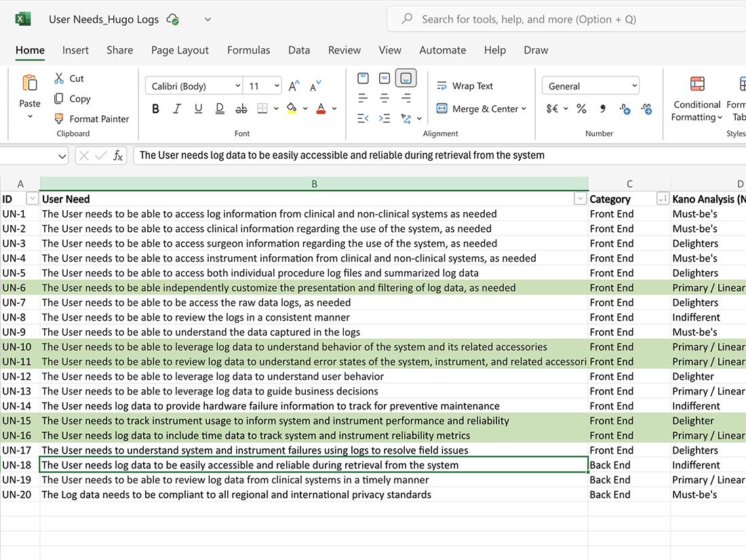Click the Excel app icon

tap(23, 19)
